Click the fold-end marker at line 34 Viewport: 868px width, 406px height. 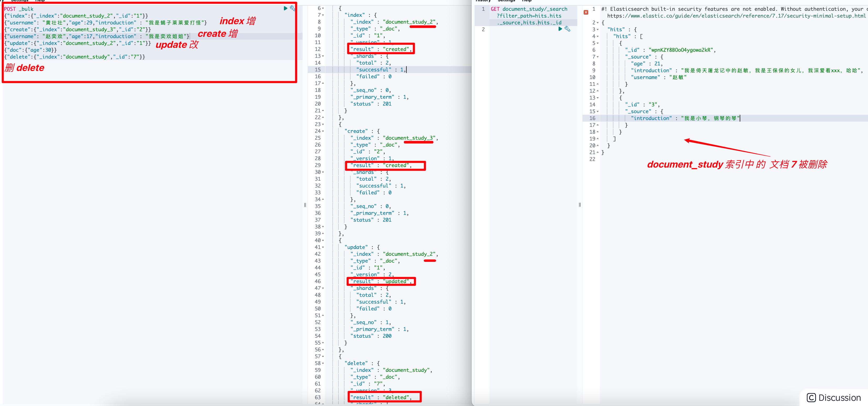click(x=323, y=199)
